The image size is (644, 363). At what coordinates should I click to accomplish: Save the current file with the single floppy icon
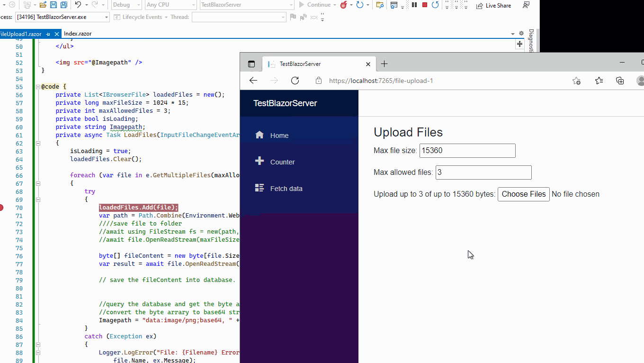coord(54,5)
